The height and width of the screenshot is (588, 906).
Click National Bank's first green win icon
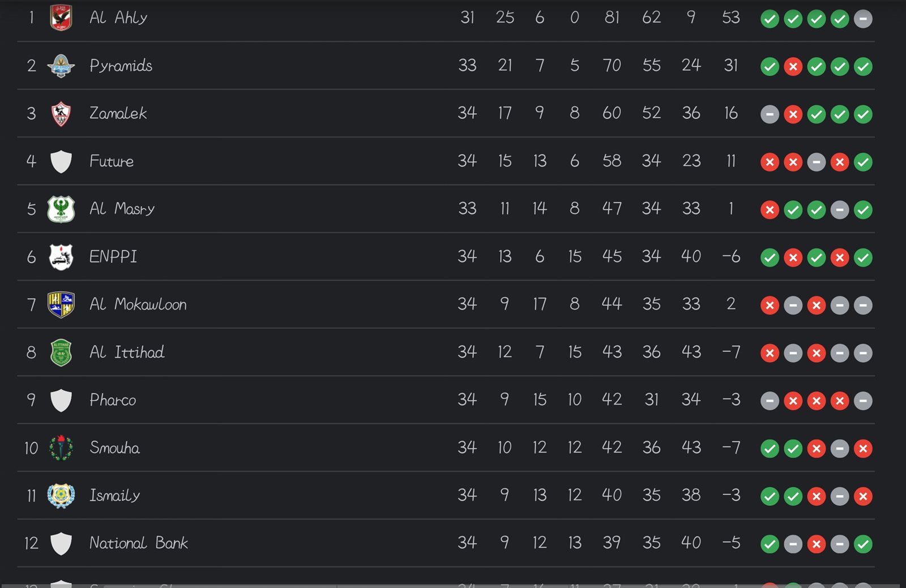point(770,544)
